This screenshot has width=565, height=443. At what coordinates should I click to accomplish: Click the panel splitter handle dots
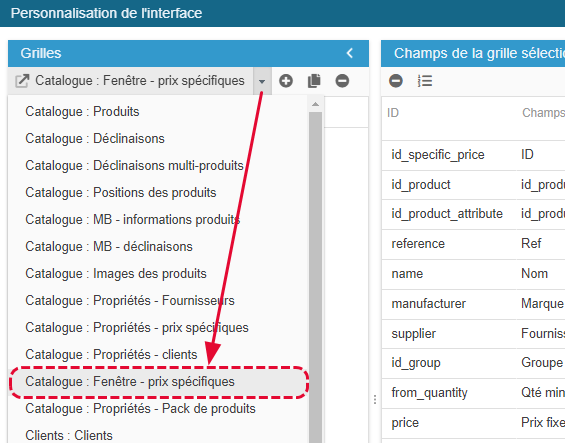[375, 399]
